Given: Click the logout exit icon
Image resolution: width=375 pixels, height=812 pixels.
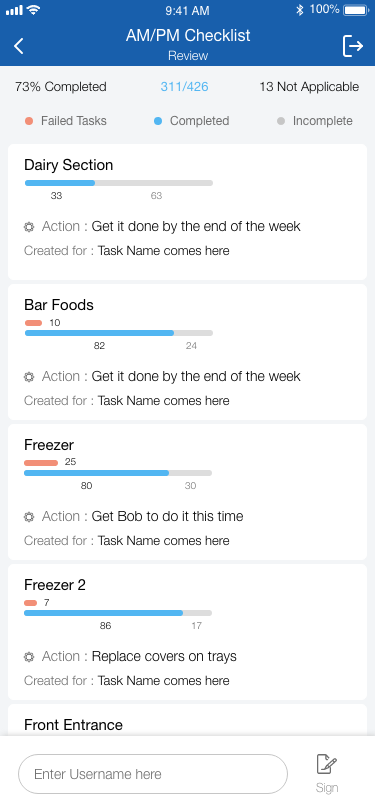Looking at the screenshot, I should click(x=353, y=46).
